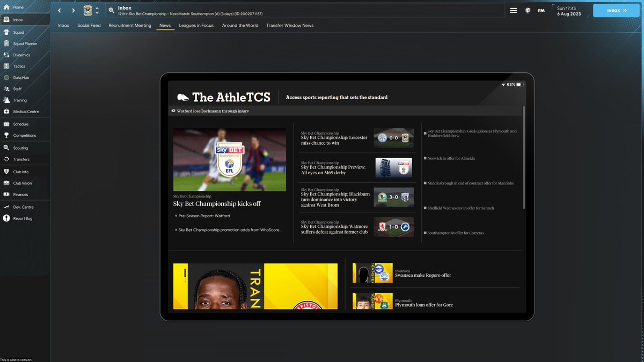Go forward with the right arrow
644x362 pixels.
[x=74, y=10]
